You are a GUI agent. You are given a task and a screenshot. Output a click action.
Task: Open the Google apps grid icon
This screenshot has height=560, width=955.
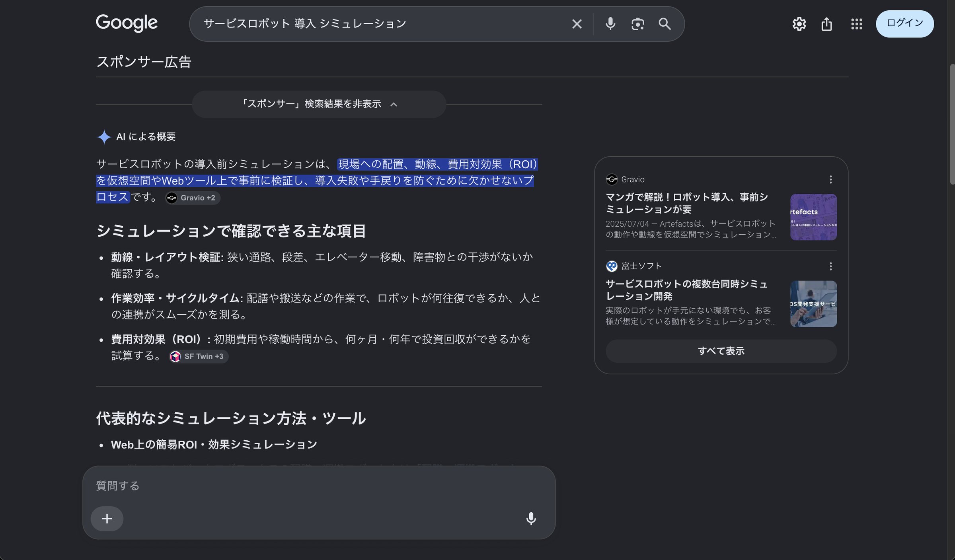[x=856, y=24]
